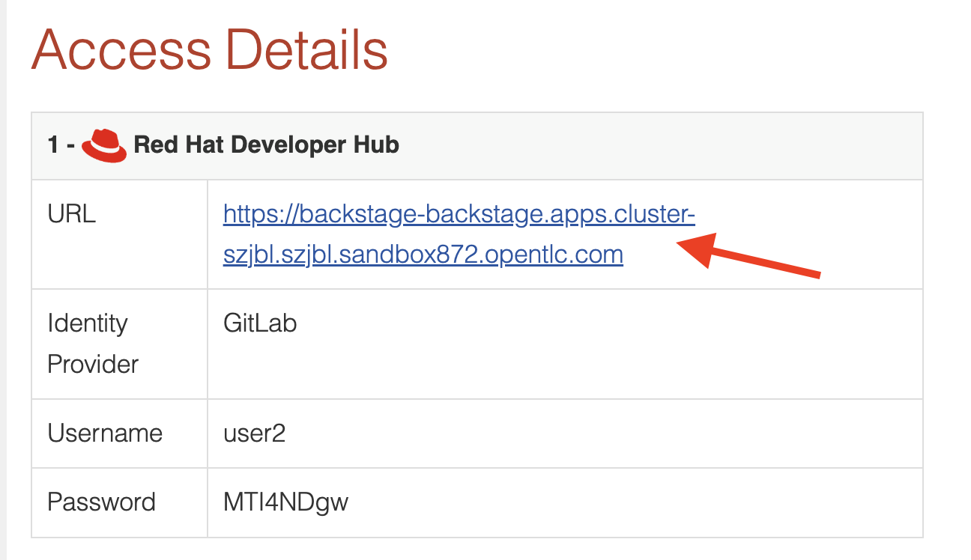Image resolution: width=971 pixels, height=560 pixels.
Task: Click the 'Access Details' heading
Action: pos(210,49)
